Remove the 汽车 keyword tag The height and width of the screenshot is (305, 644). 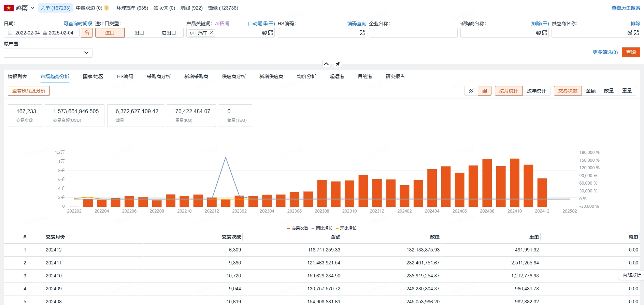pyautogui.click(x=211, y=33)
